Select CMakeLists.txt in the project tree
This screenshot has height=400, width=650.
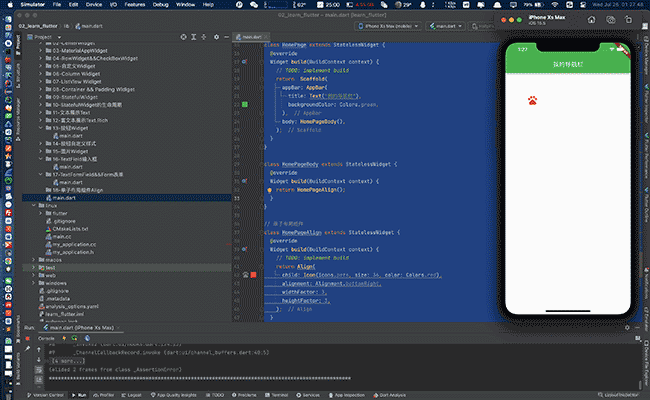70,229
